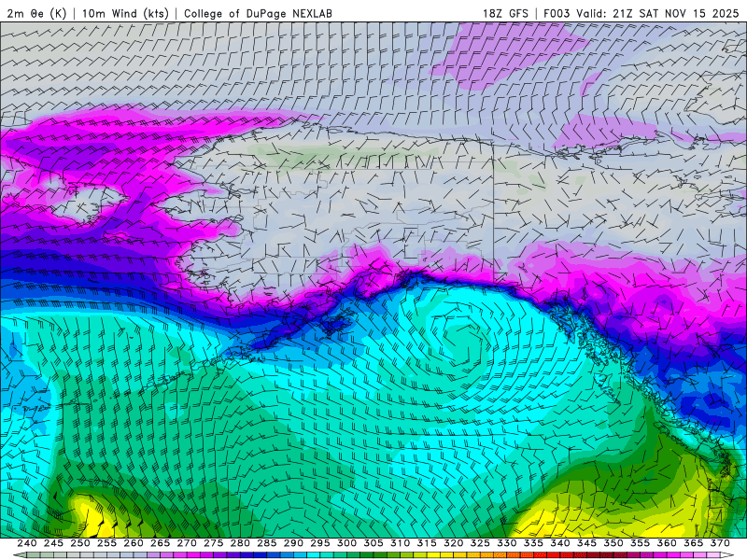Click the 240 scale label
The image size is (747, 560).
tap(27, 543)
